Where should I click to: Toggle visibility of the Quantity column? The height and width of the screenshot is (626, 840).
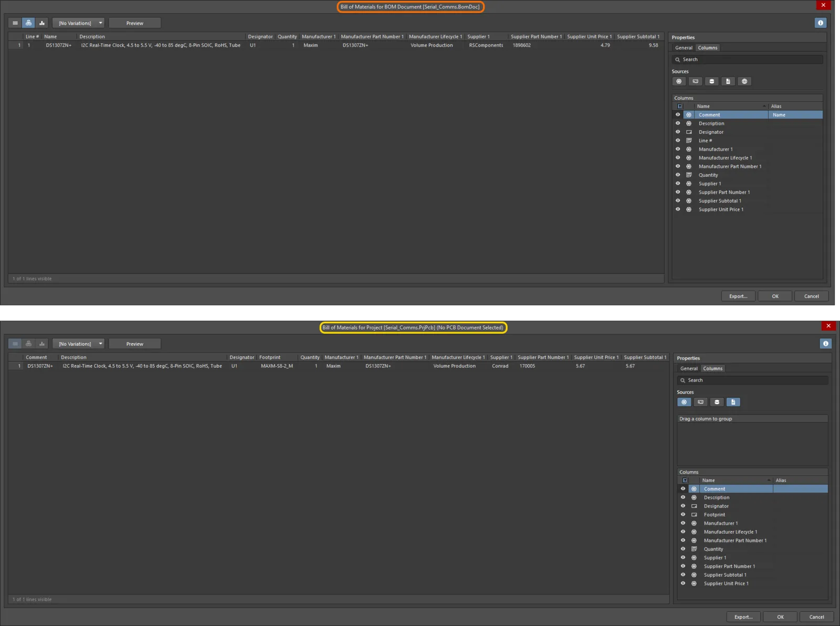click(x=677, y=175)
